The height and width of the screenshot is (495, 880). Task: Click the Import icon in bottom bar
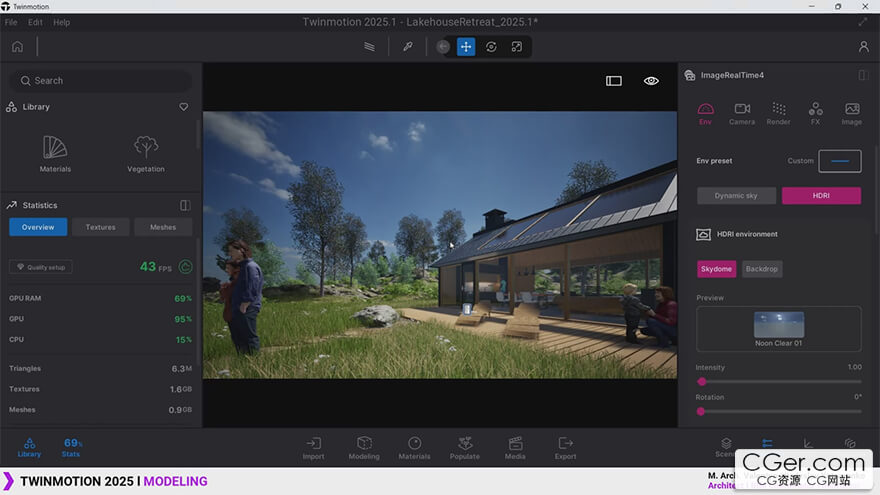(314, 447)
